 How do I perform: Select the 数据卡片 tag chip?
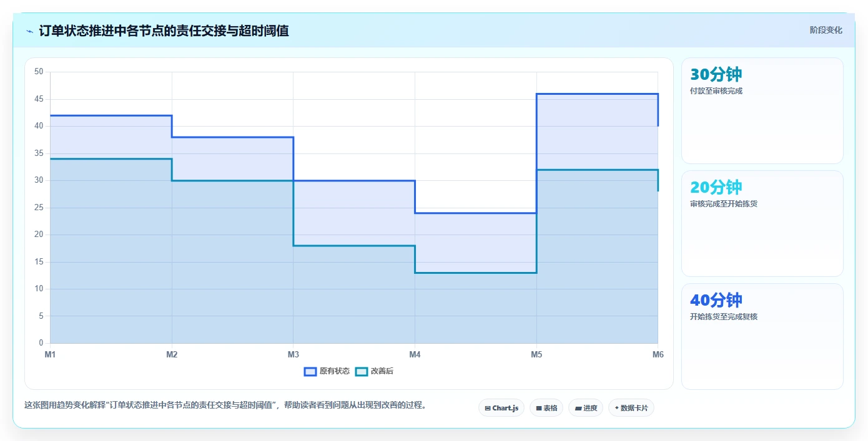click(x=631, y=408)
